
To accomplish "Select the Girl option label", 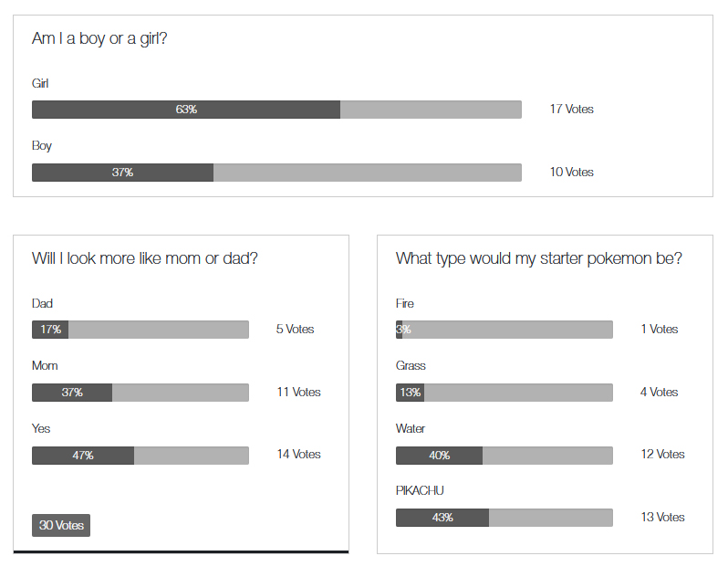I will point(40,84).
